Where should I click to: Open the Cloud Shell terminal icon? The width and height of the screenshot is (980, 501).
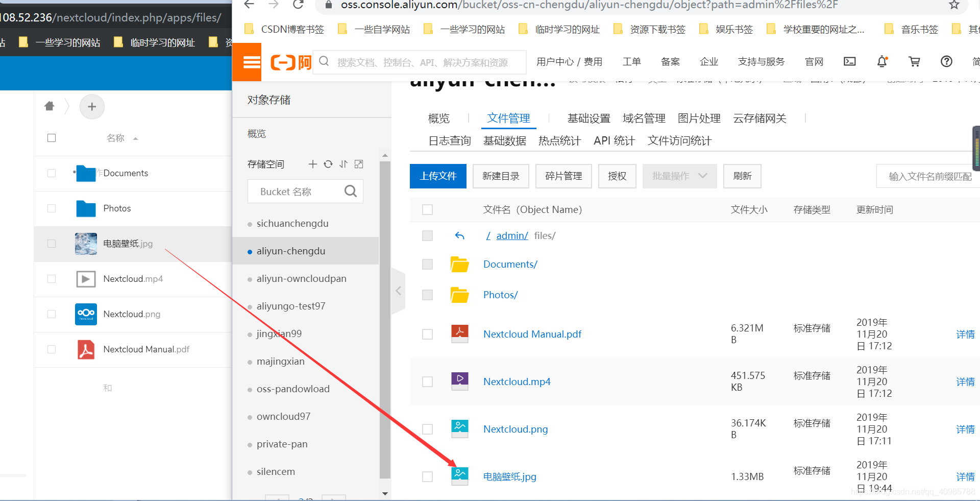click(x=850, y=62)
